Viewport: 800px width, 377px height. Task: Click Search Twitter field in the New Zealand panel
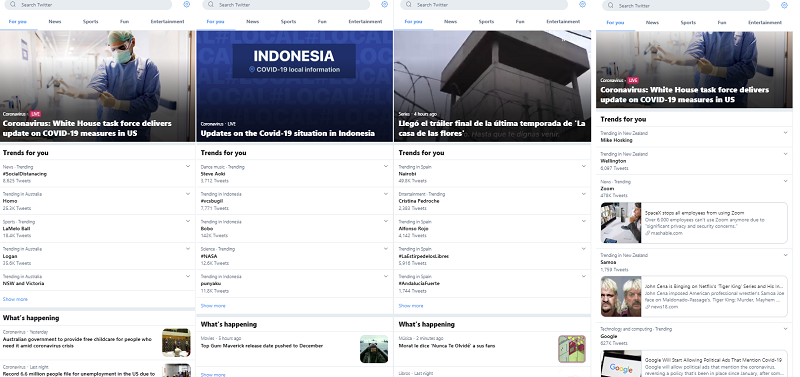point(686,6)
